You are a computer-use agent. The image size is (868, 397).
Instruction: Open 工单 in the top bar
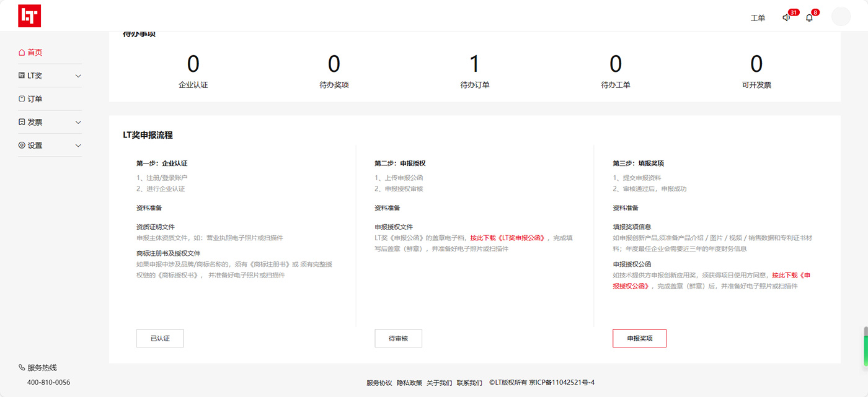(x=758, y=18)
